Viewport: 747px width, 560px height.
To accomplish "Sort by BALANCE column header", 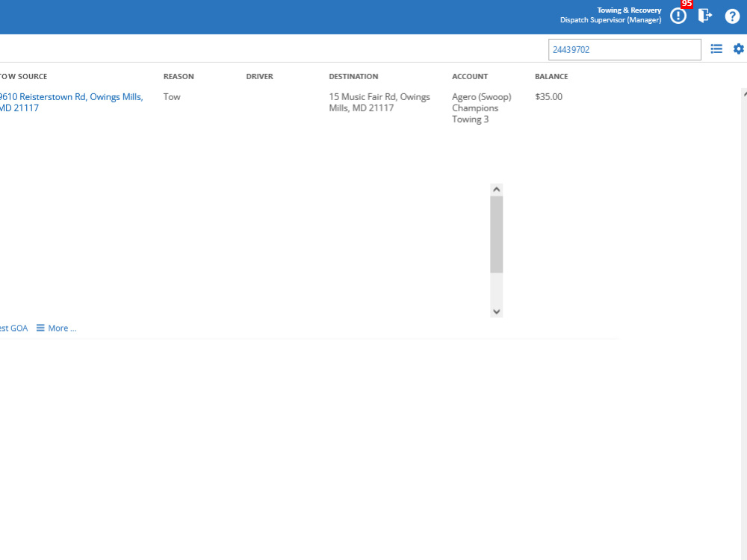I will pyautogui.click(x=551, y=76).
